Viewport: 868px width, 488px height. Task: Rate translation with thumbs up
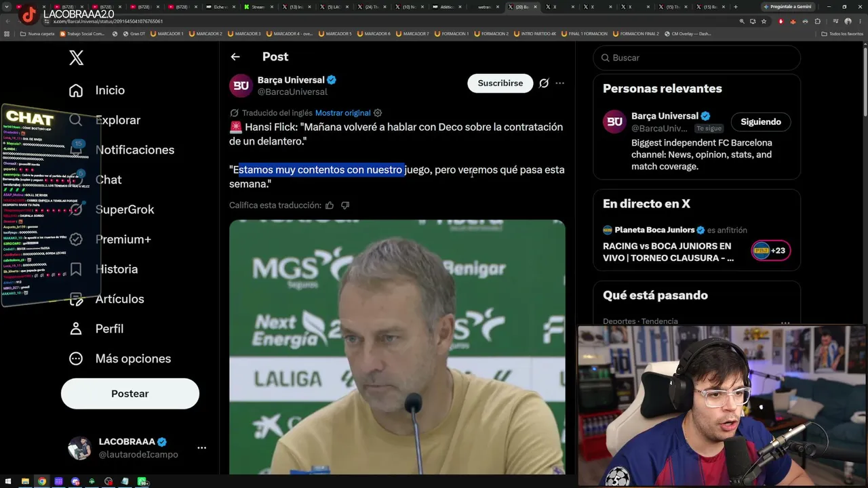[330, 205]
